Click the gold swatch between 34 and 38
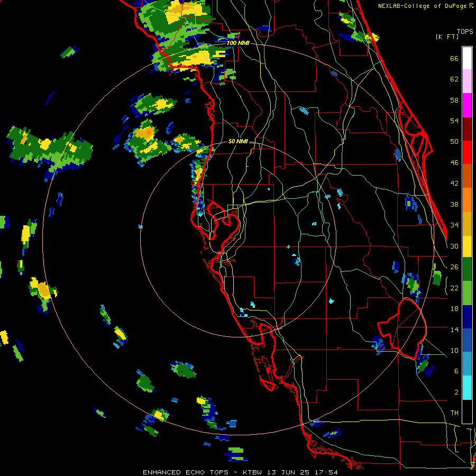Image resolution: width=476 pixels, height=476 pixels. point(467,223)
